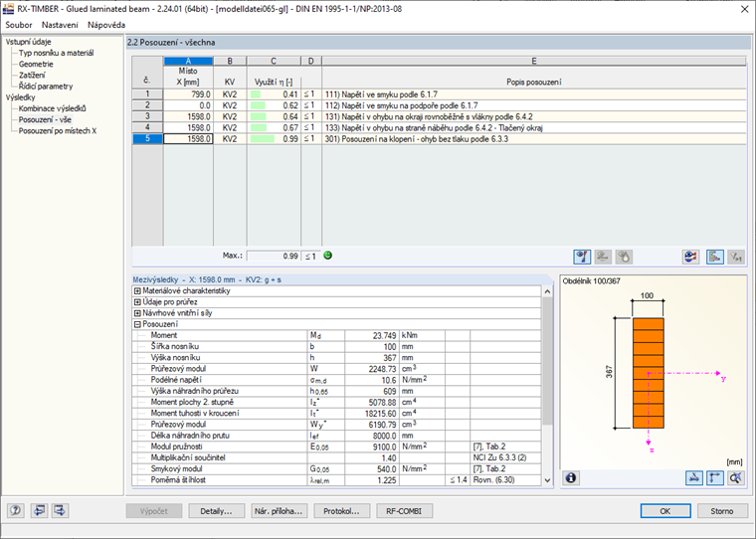Click column E header of the table

(534, 61)
